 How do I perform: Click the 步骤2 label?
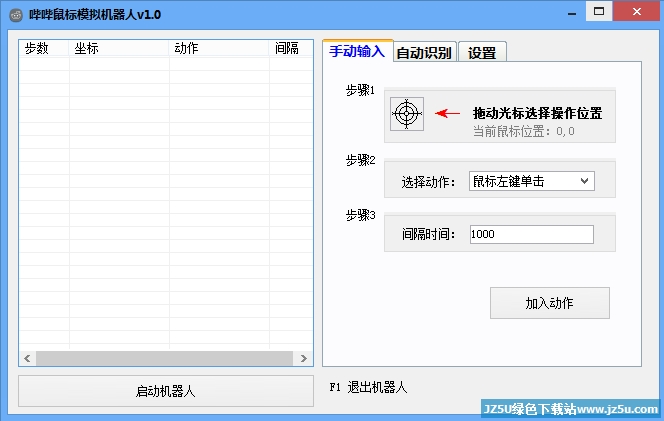(x=360, y=160)
